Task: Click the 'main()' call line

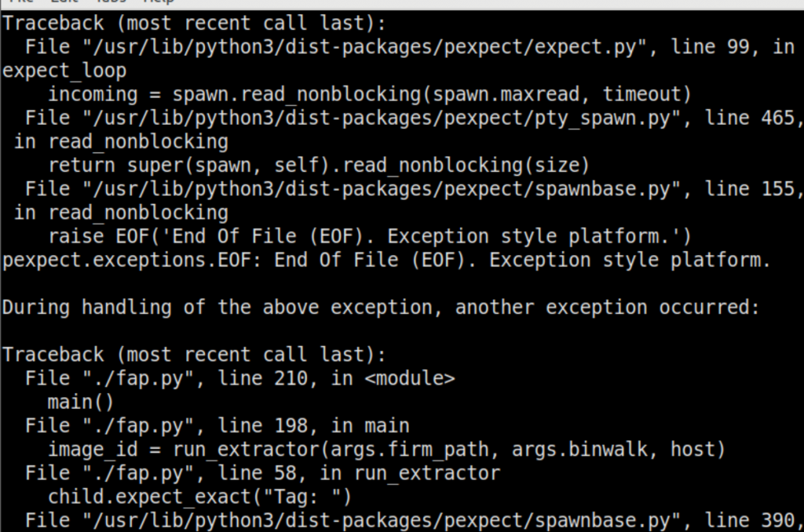Action: tap(81, 402)
